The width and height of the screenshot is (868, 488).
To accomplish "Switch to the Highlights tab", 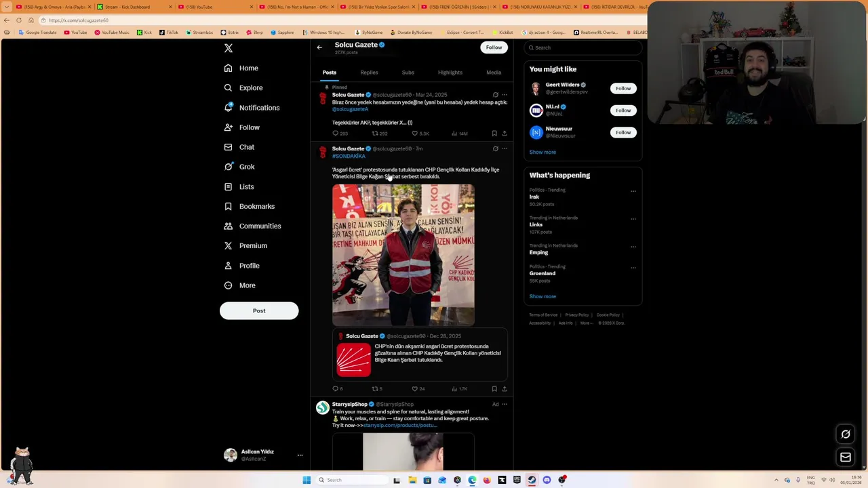I will coord(450,73).
